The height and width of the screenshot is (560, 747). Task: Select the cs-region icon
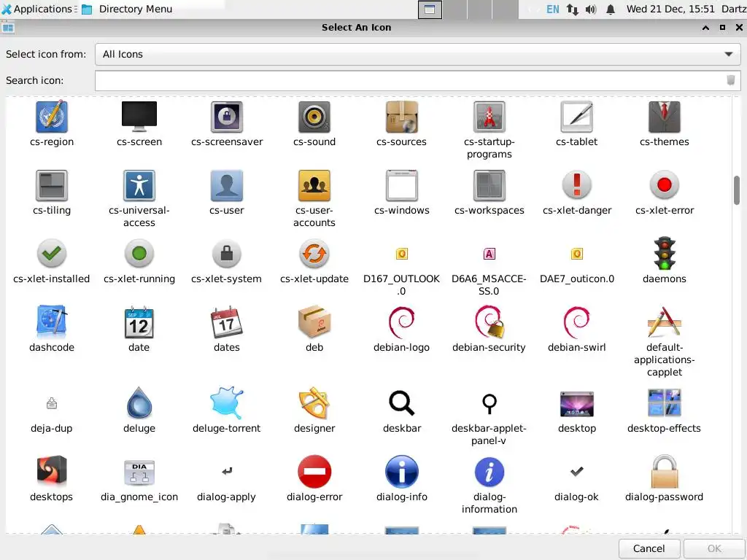[x=52, y=117]
